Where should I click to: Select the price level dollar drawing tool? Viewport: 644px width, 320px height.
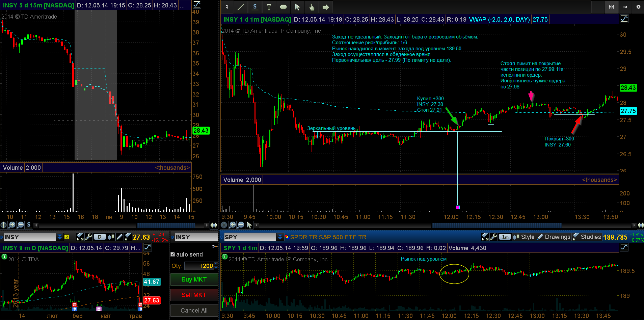click(255, 7)
